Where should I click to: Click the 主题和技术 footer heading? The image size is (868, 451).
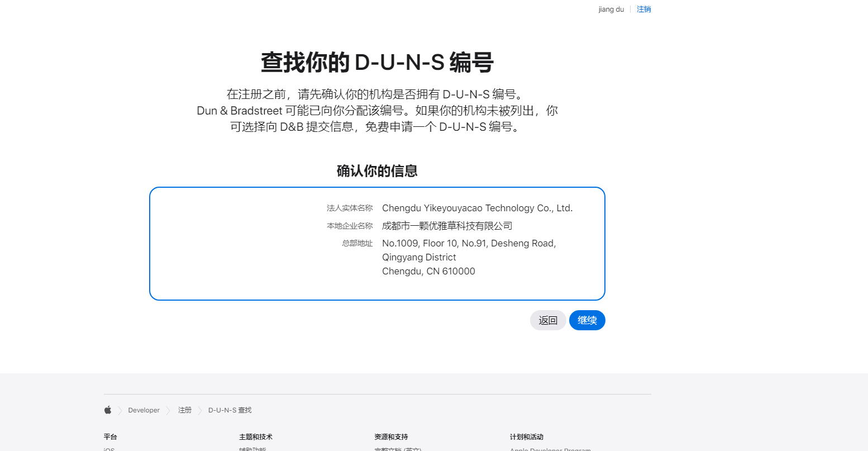(256, 437)
